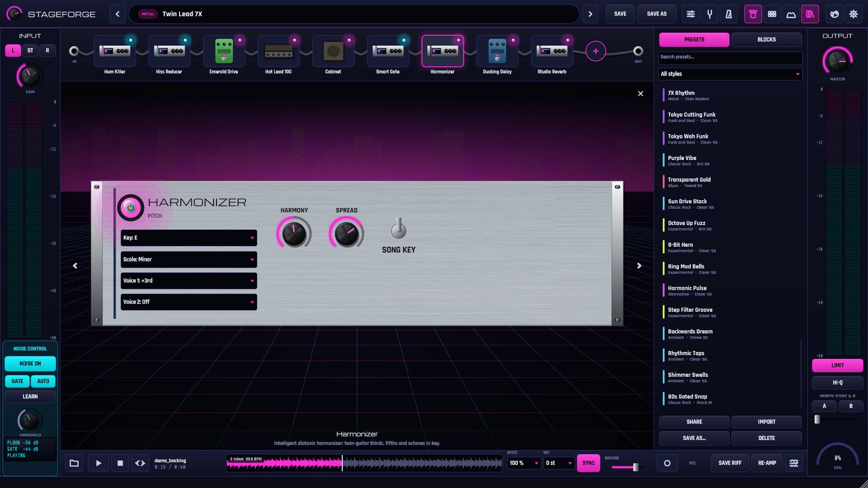Click the IMPORT button

[x=767, y=422]
